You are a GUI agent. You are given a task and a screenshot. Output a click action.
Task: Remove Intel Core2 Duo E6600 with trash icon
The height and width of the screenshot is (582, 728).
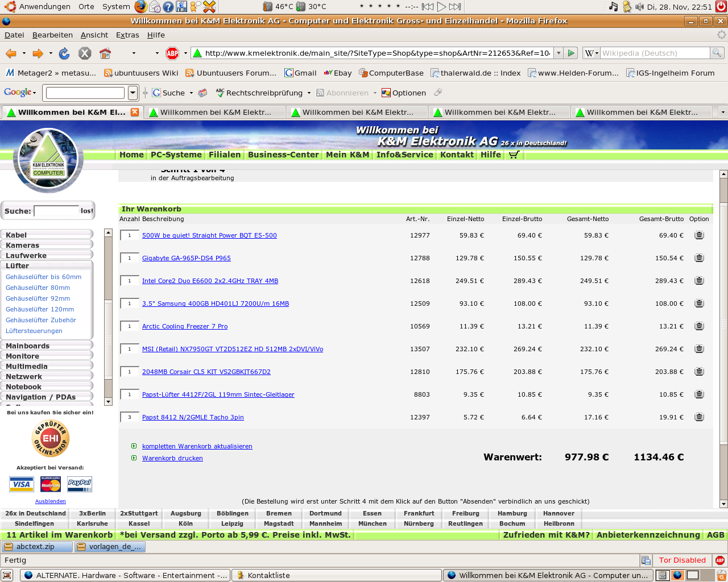(x=699, y=281)
